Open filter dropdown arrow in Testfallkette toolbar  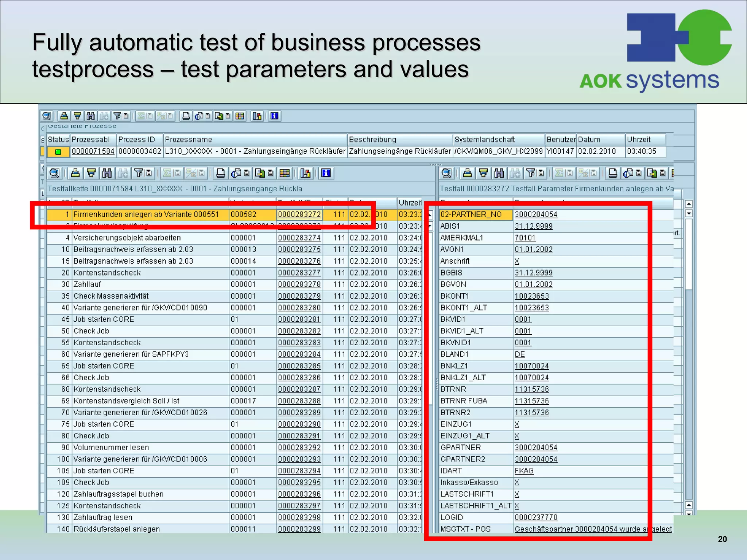pos(149,173)
